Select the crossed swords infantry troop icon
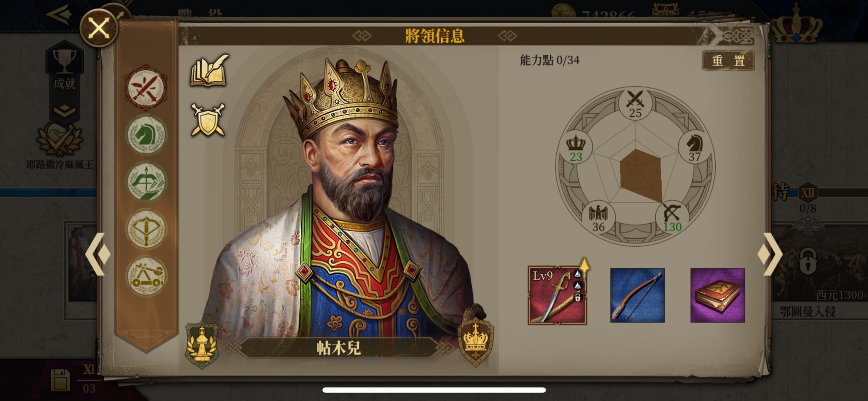 tap(146, 88)
